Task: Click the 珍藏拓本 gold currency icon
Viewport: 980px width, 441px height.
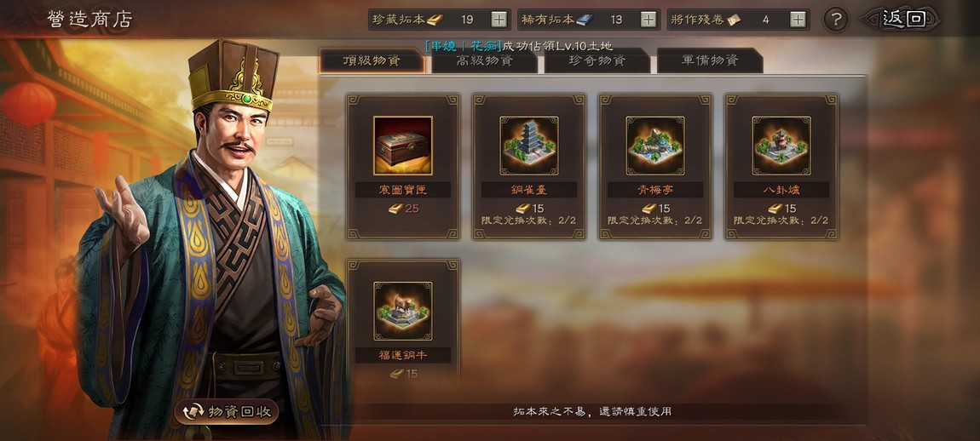Action: click(x=435, y=20)
